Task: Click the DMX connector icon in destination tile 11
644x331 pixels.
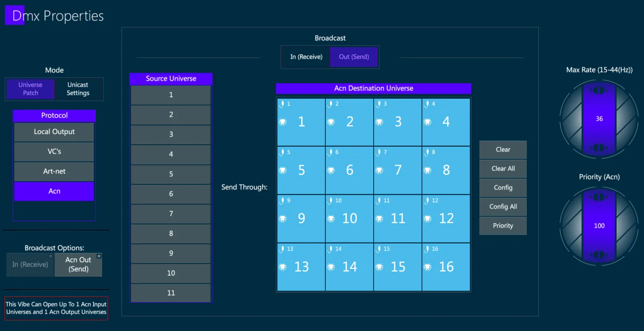Action: 379,219
